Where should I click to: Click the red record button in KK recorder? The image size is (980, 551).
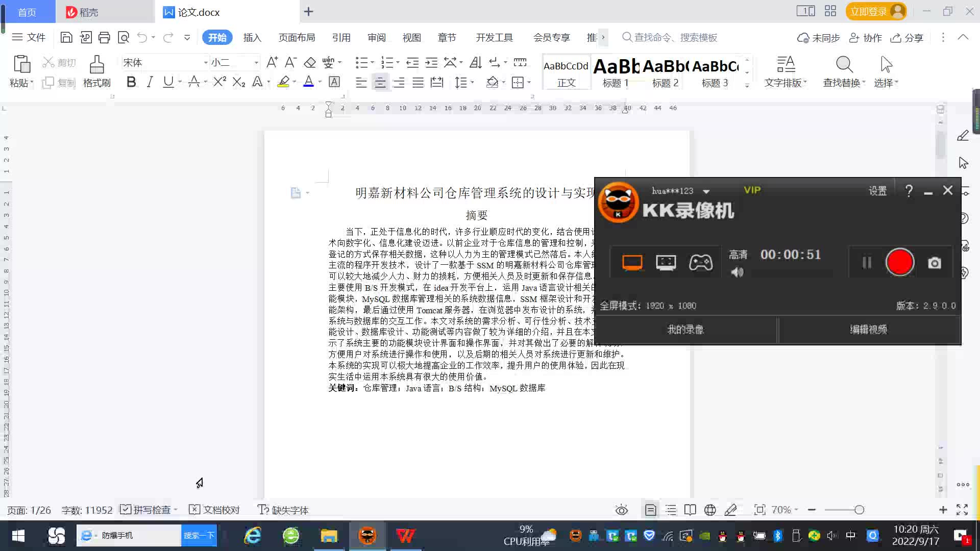coord(899,262)
